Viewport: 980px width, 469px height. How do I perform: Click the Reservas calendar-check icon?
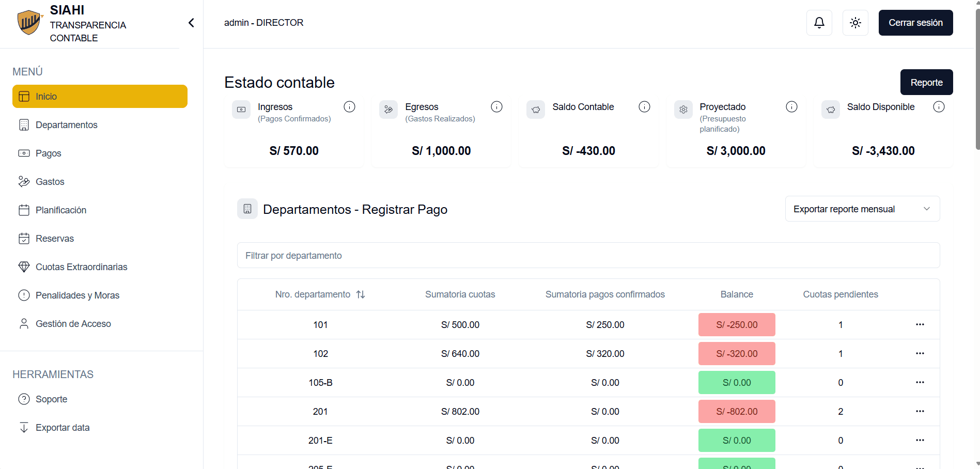24,239
